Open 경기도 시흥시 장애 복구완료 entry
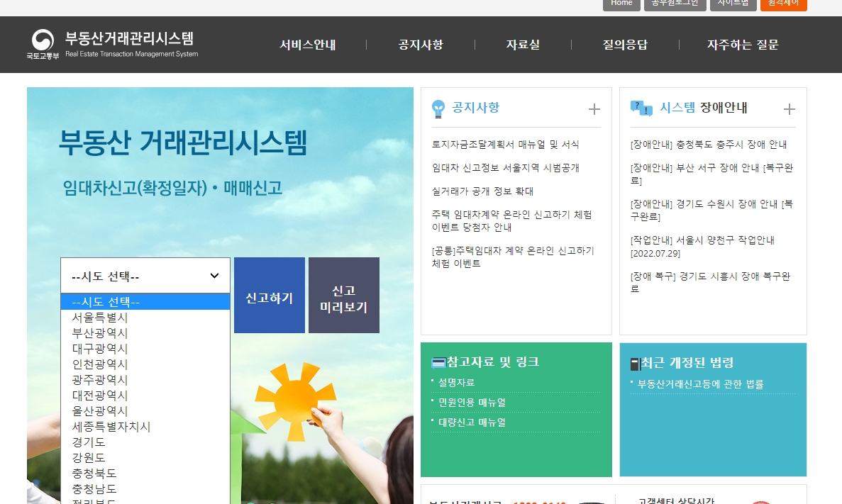The width and height of the screenshot is (842, 504). [711, 282]
